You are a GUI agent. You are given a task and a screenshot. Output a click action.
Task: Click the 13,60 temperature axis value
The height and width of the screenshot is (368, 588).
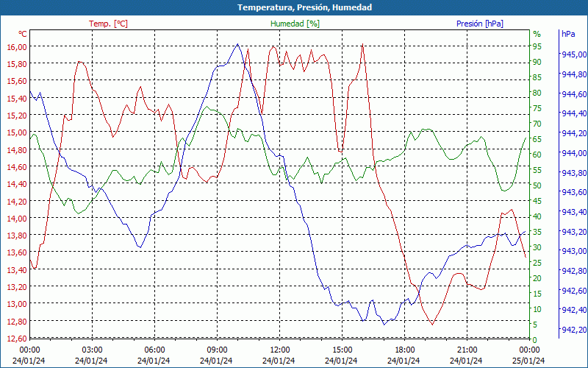point(17,252)
